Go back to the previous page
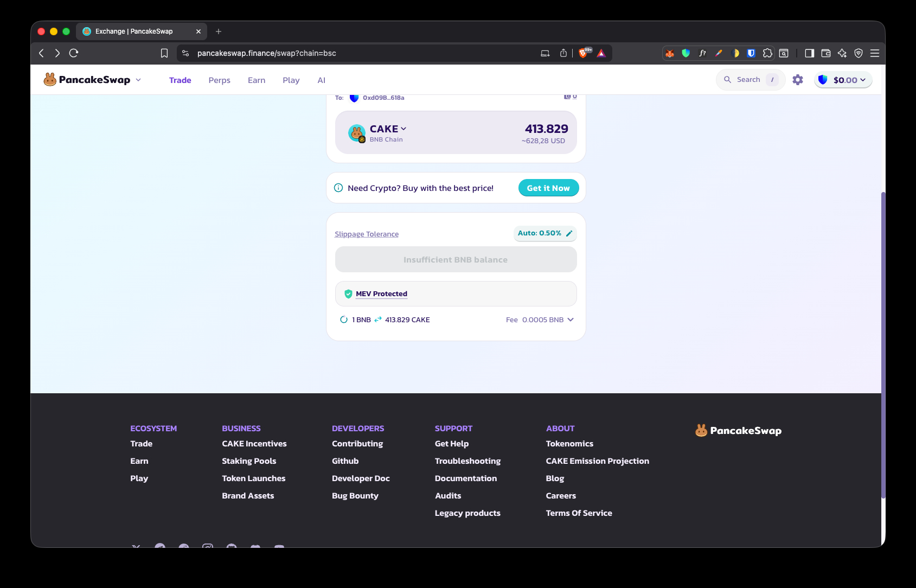The height and width of the screenshot is (588, 916). pos(41,53)
